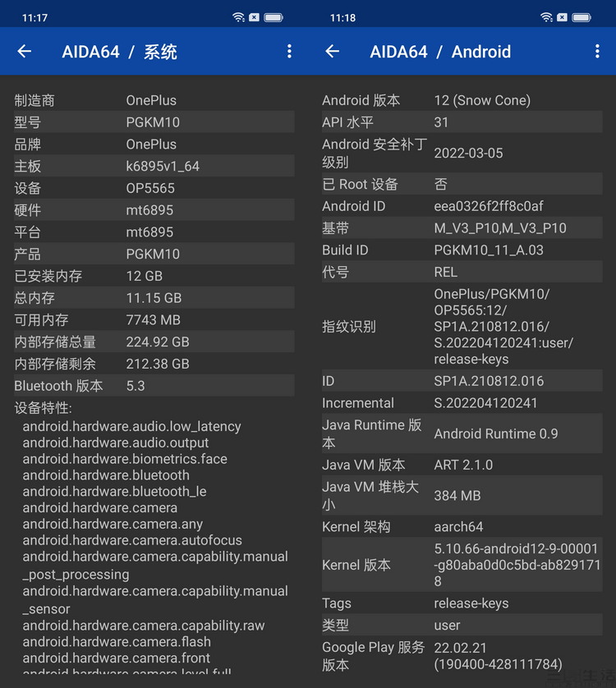Select the 指纹识别 fingerprint row

(x=462, y=326)
